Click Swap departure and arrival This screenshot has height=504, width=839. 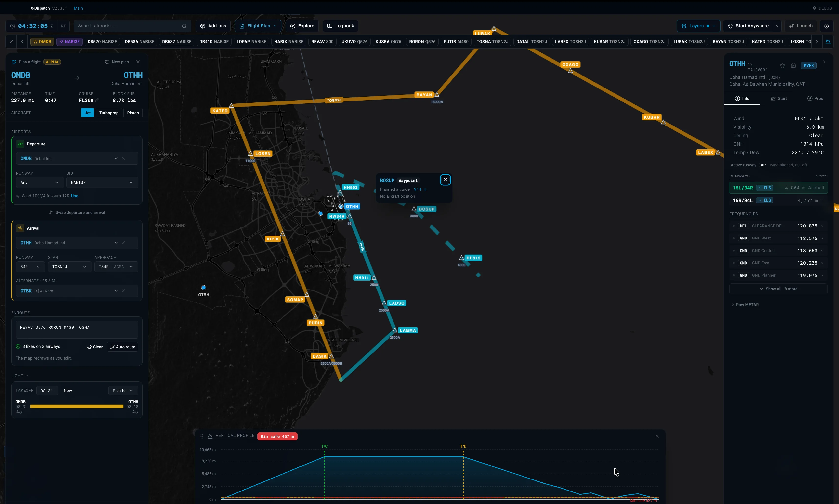tap(77, 212)
